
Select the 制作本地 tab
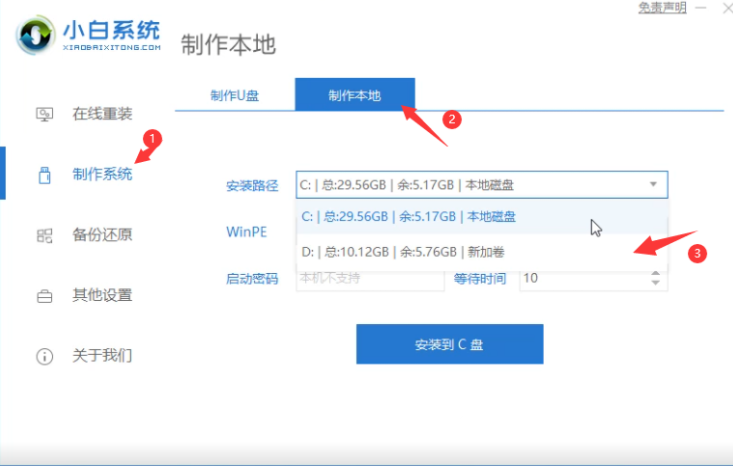[x=354, y=95]
